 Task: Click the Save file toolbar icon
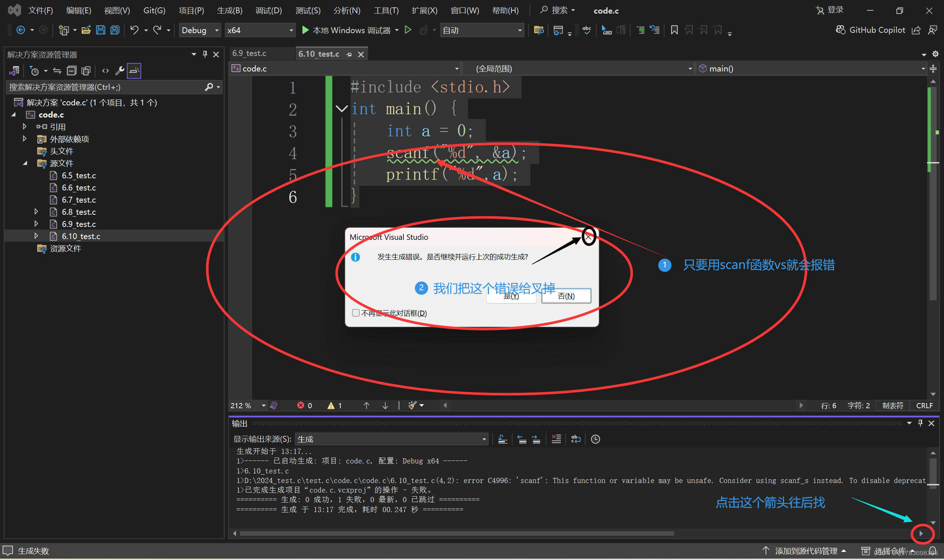coord(100,30)
